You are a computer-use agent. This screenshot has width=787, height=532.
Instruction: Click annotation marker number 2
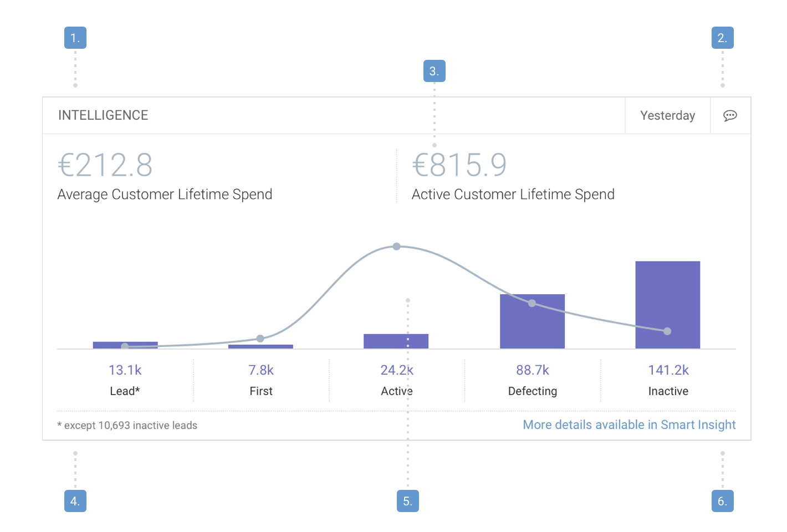pyautogui.click(x=722, y=38)
